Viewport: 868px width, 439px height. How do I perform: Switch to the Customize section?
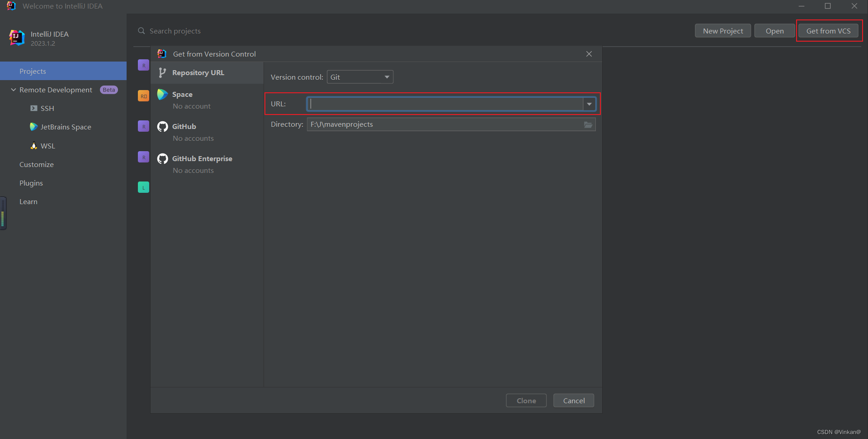coord(37,164)
